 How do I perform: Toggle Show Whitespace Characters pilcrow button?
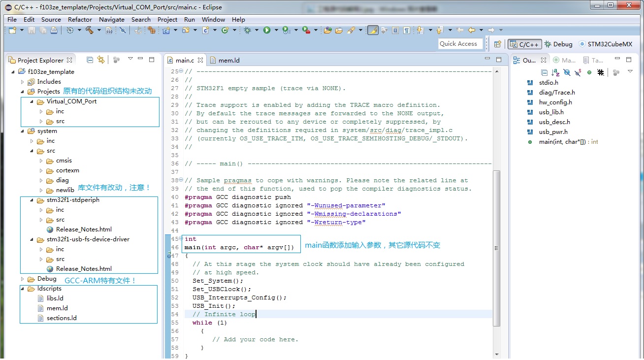(407, 30)
